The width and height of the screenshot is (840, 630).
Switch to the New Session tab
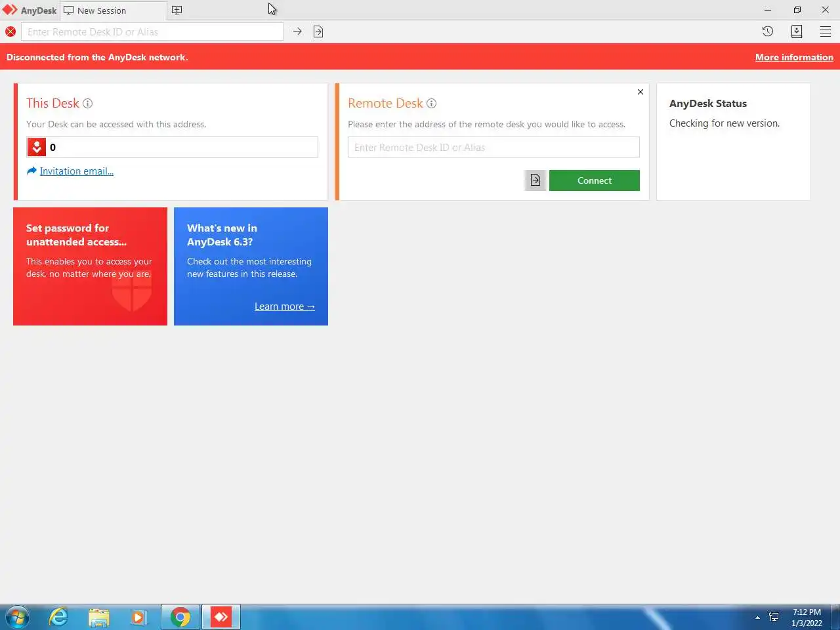[x=113, y=10]
